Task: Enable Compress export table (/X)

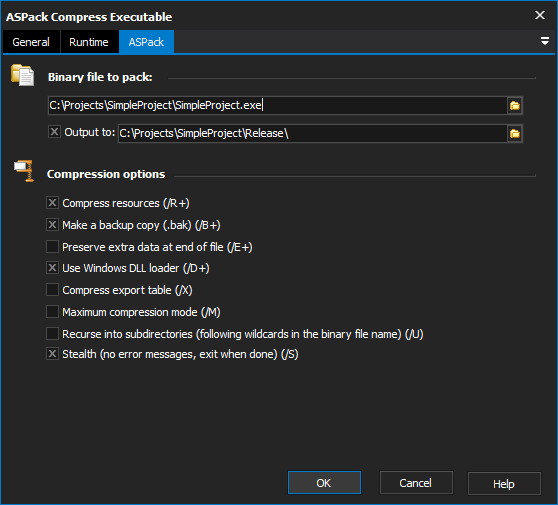Action: (52, 290)
